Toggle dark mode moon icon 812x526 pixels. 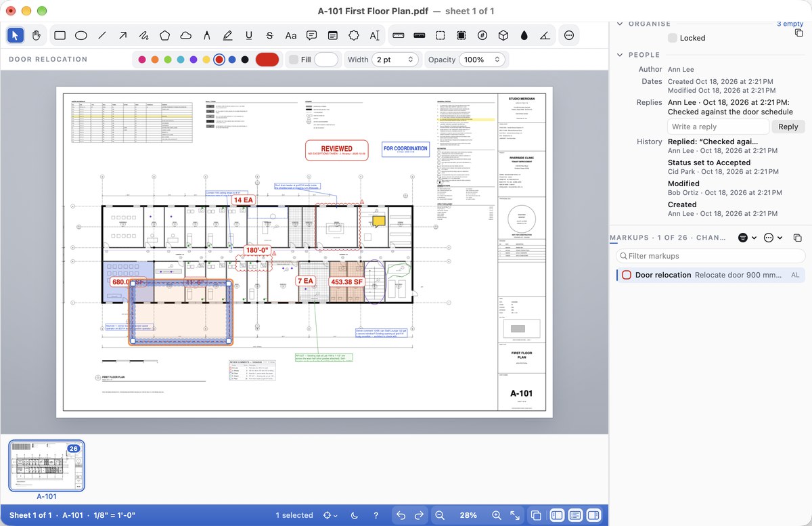(x=355, y=515)
